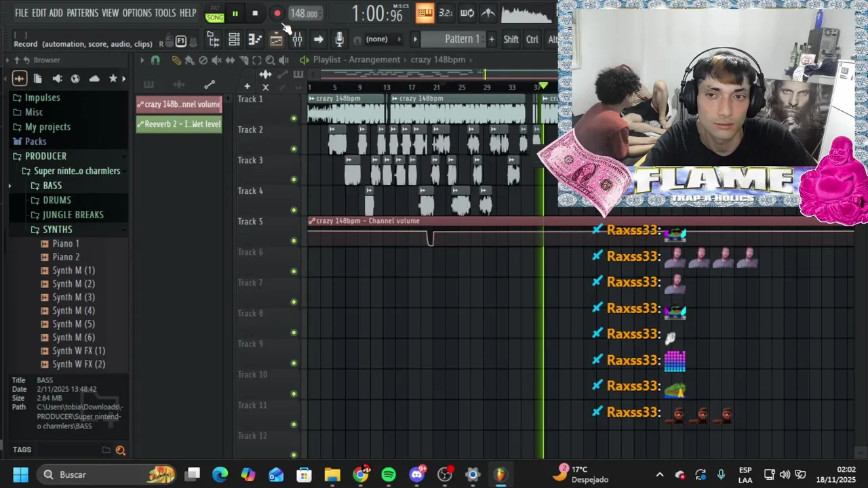868x488 pixels.
Task: Open the TOOLS menu
Action: coord(165,13)
